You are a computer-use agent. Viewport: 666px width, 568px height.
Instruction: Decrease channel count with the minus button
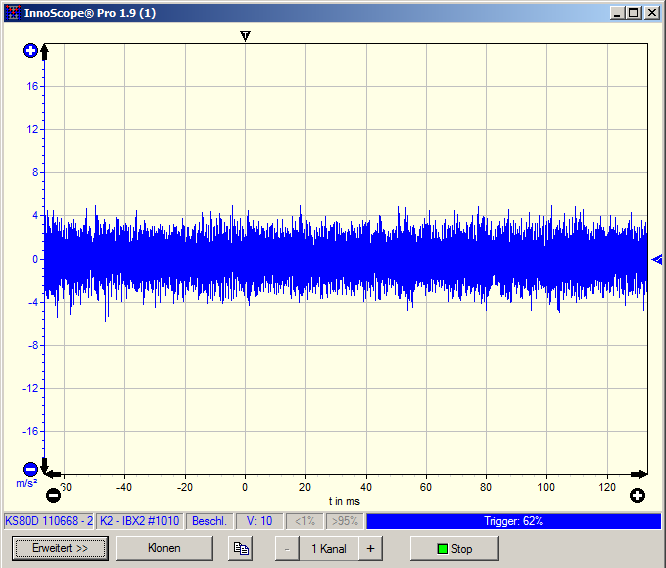(x=287, y=548)
